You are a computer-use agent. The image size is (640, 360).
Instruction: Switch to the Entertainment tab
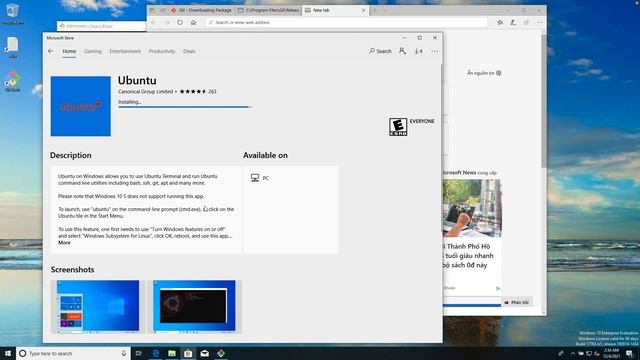point(125,51)
